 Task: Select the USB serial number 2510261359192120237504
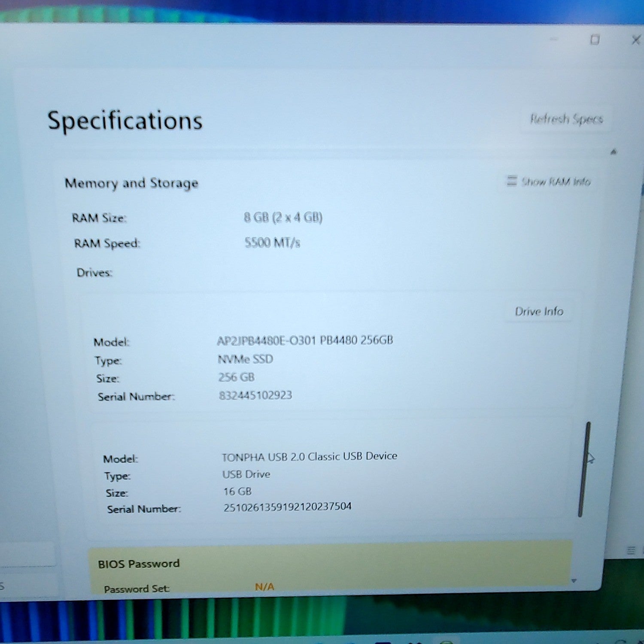coord(287,507)
